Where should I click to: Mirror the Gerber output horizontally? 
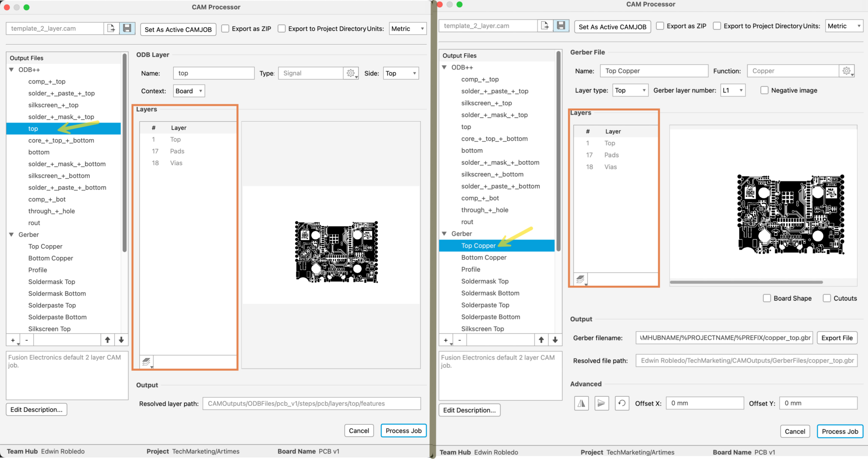[x=581, y=403]
